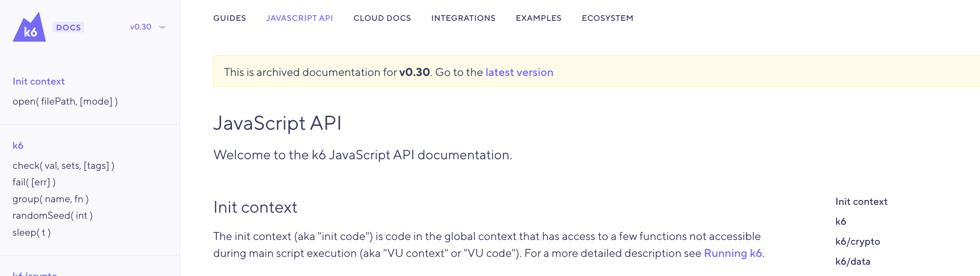The image size is (980, 276).
Task: Follow the latest version link
Action: click(x=520, y=72)
